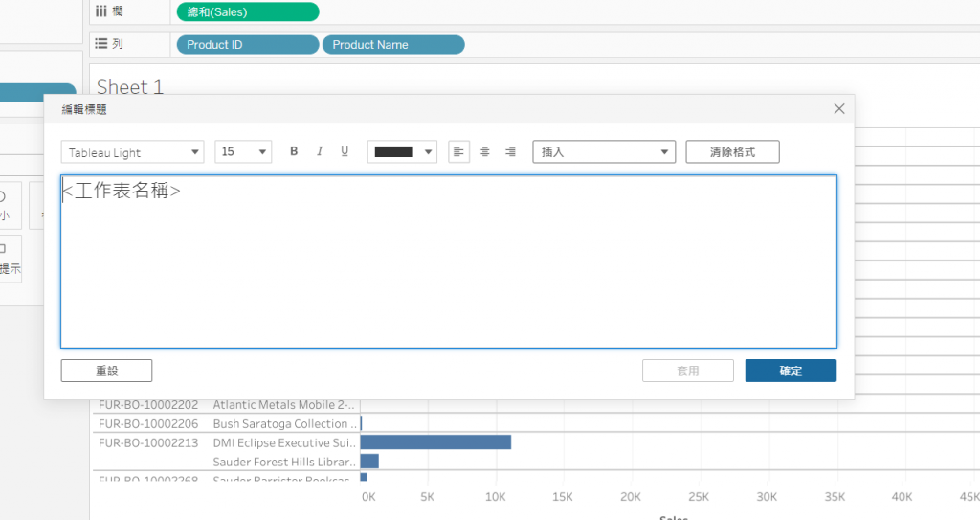Screen dimensions: 980x520
Task: Click the 套用 apply button
Action: tap(687, 371)
